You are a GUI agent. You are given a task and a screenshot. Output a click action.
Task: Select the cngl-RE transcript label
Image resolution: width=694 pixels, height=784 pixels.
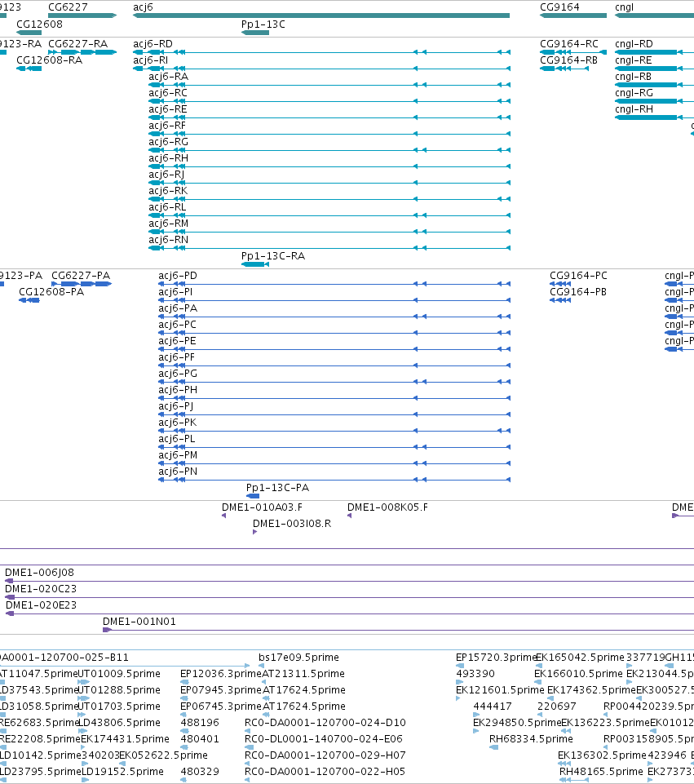(x=634, y=60)
